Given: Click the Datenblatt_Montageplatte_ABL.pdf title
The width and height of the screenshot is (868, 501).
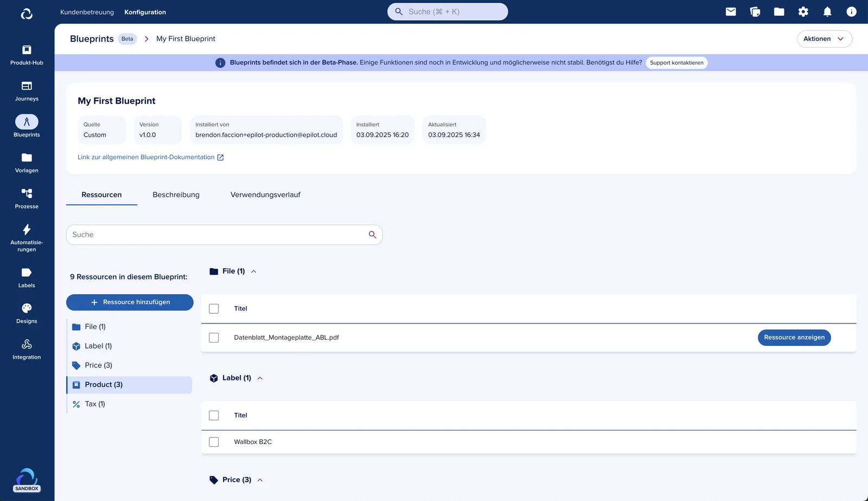Looking at the screenshot, I should 286,338.
